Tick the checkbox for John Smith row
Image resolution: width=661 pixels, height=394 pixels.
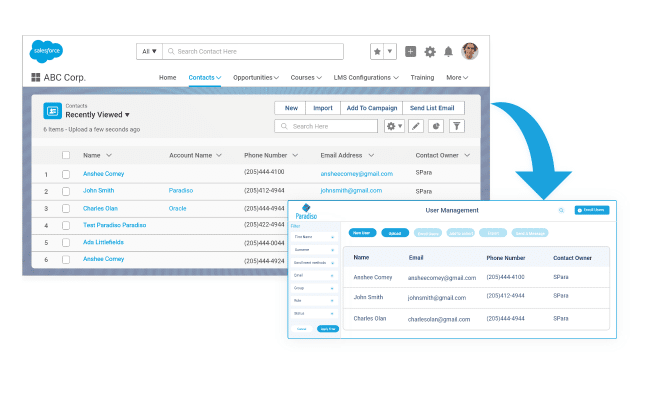tap(66, 191)
